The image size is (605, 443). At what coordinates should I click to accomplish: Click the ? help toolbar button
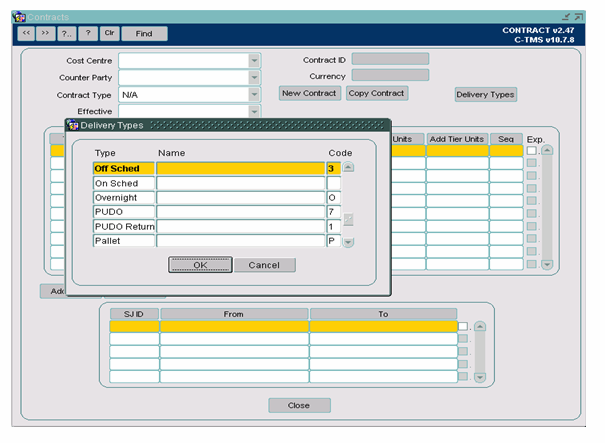[88, 34]
